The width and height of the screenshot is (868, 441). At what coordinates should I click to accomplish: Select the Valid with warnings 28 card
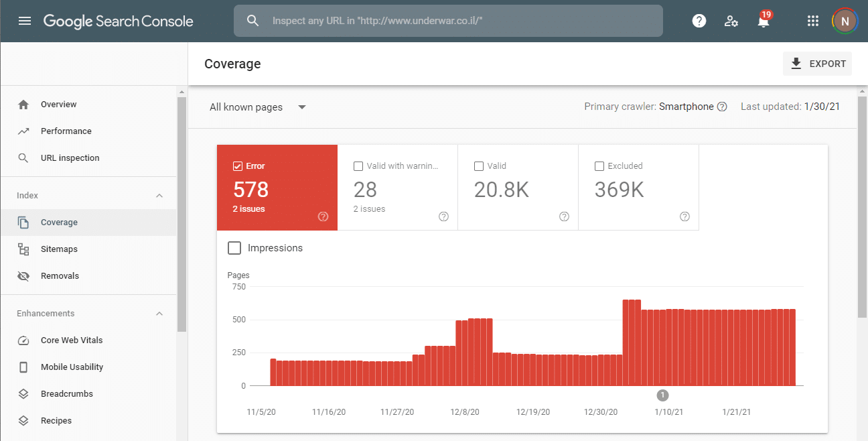pyautogui.click(x=398, y=188)
